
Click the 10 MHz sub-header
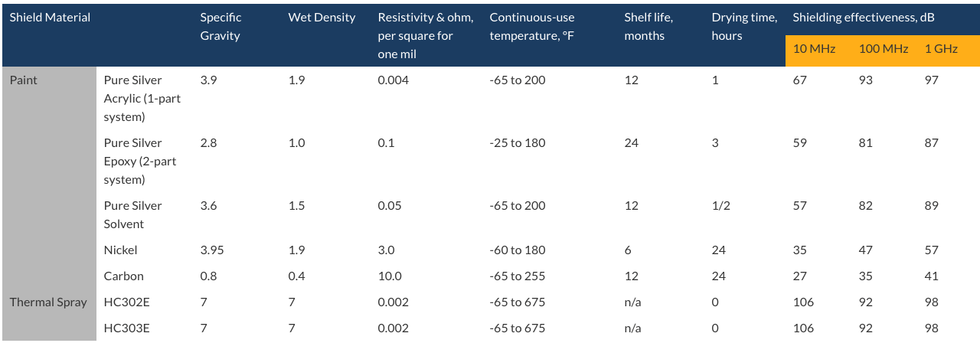pos(814,49)
